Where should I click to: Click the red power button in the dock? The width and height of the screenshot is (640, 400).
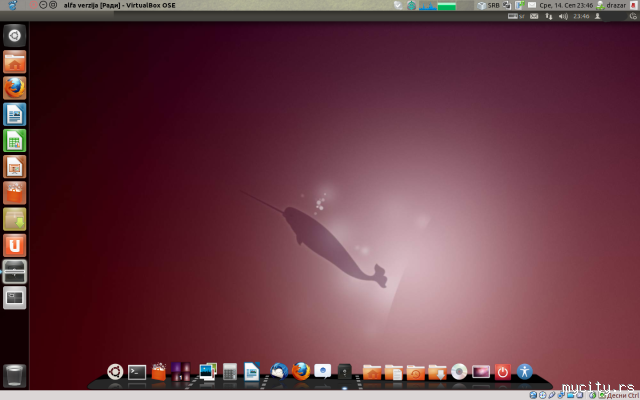coord(503,372)
